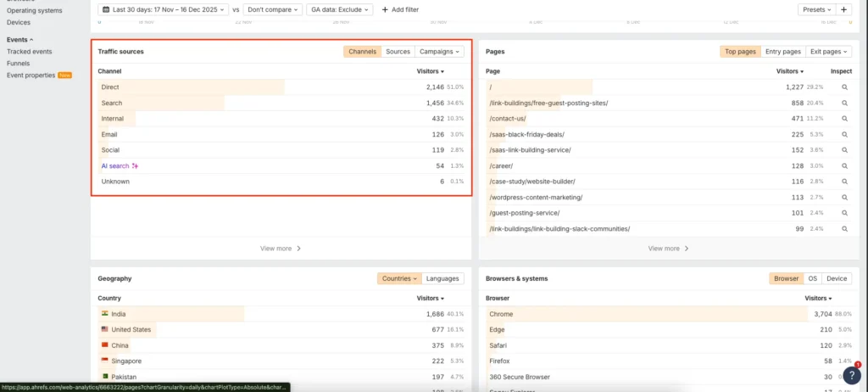Click the Unknown channel row

[281, 182]
